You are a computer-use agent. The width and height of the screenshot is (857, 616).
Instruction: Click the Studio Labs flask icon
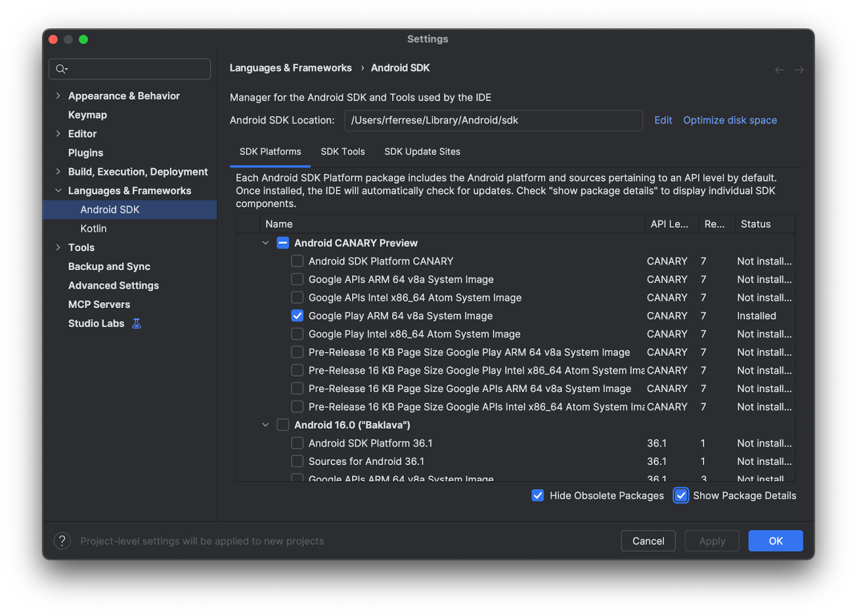[137, 324]
